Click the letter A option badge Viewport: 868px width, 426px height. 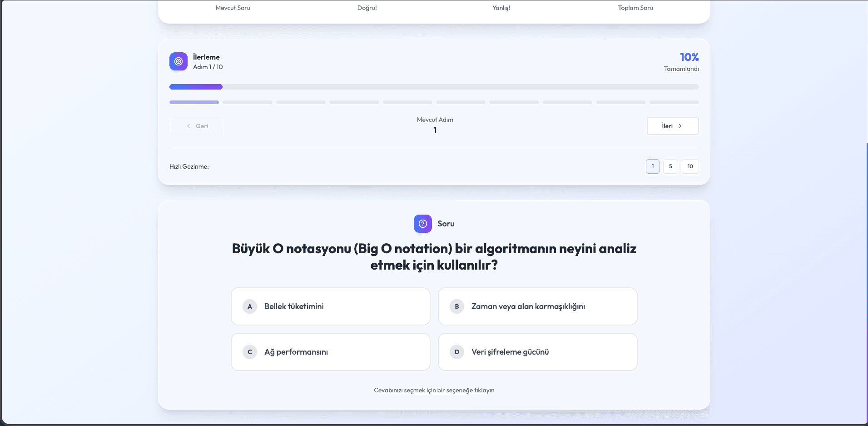coord(249,306)
